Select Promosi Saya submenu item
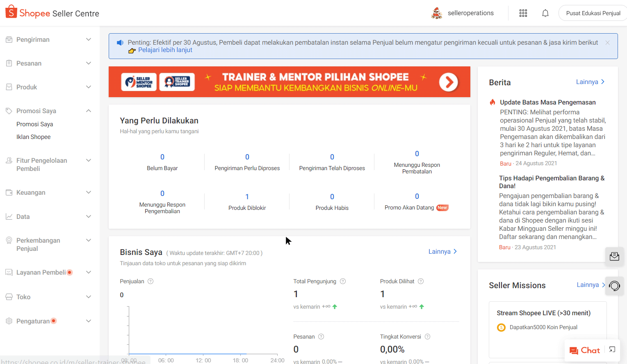The height and width of the screenshot is (364, 627). click(x=35, y=124)
